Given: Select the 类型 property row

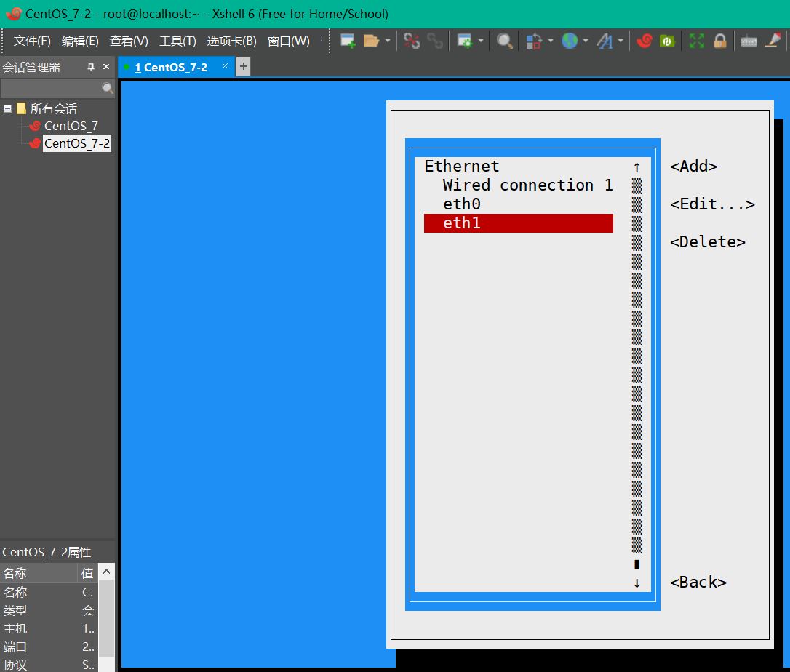Looking at the screenshot, I should point(49,610).
